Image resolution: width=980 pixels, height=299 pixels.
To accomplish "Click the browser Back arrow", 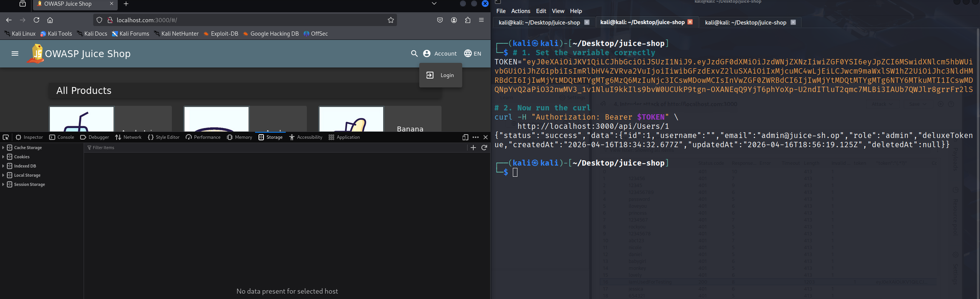I will 9,20.
